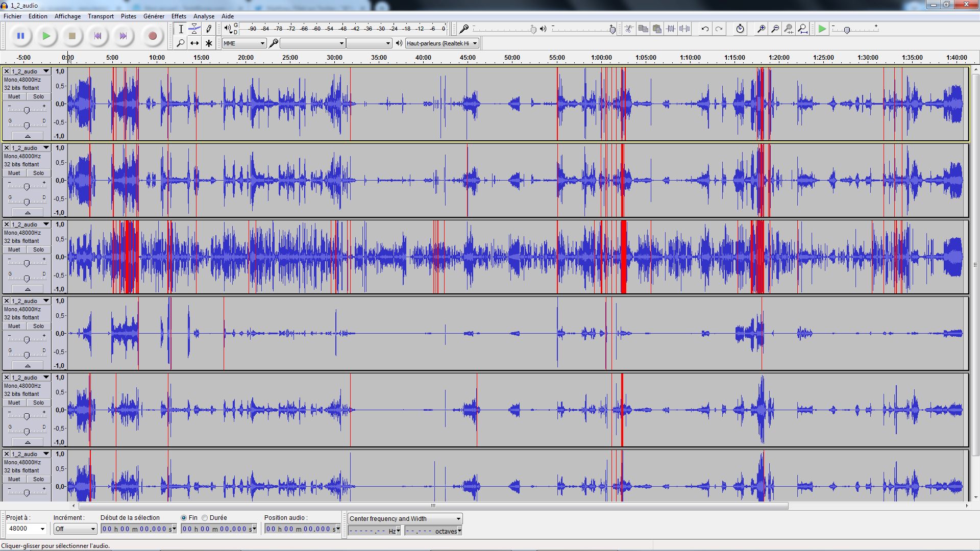Image resolution: width=980 pixels, height=551 pixels.
Task: Open the Transport menu
Action: [x=101, y=16]
